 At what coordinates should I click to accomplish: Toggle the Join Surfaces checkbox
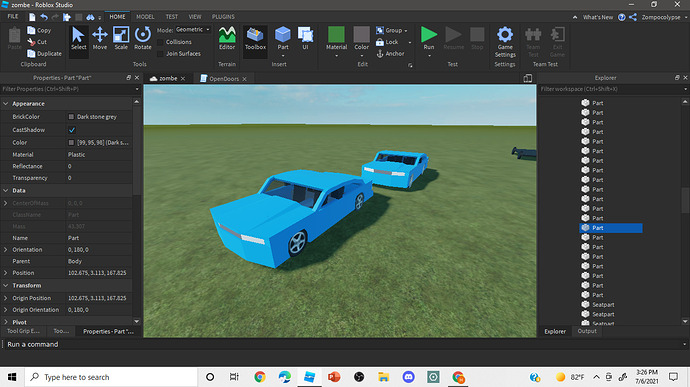(x=160, y=54)
